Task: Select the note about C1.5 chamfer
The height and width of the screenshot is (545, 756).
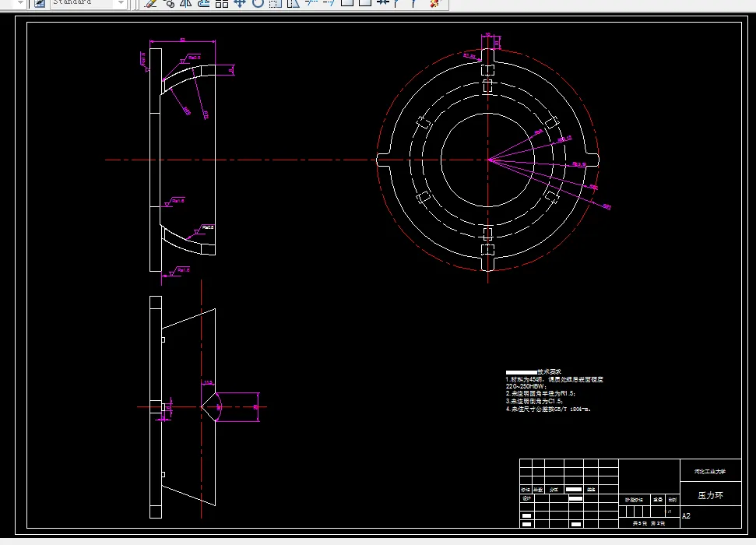Action: click(534, 401)
